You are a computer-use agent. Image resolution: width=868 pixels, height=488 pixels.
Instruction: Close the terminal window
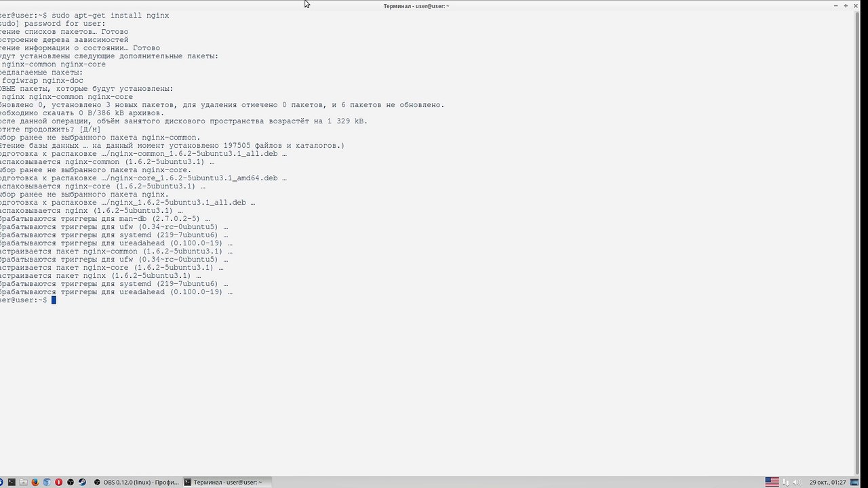tap(855, 6)
